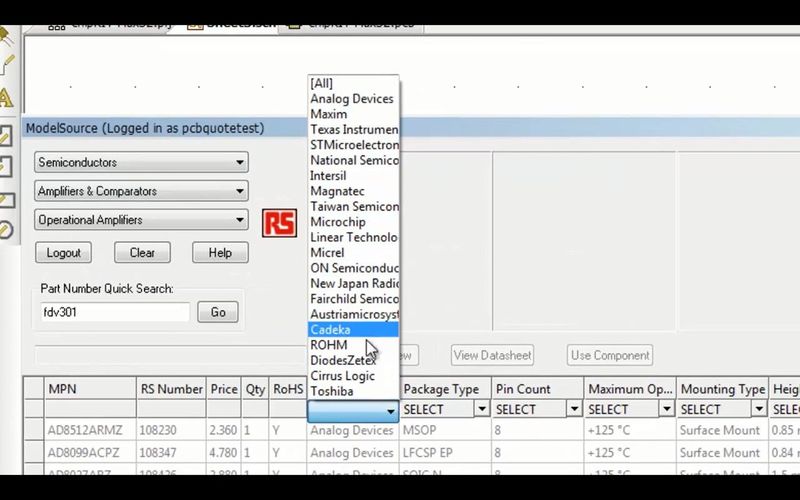This screenshot has width=800, height=500.
Task: Click the View Datasheet button
Action: point(492,355)
